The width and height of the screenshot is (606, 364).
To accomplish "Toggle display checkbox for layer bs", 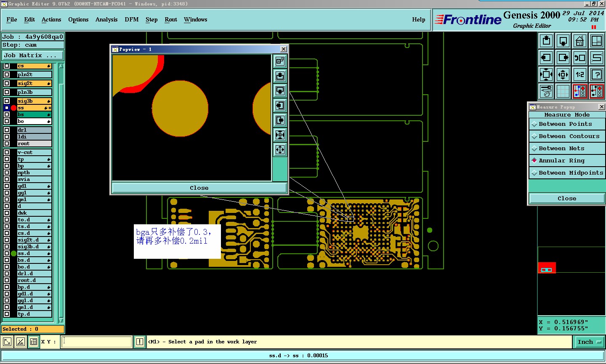I will pyautogui.click(x=7, y=114).
